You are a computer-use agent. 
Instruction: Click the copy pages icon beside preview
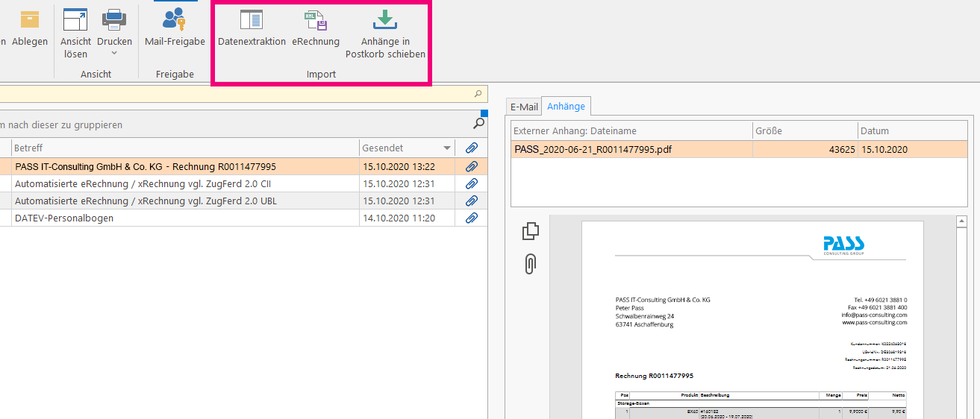(530, 231)
